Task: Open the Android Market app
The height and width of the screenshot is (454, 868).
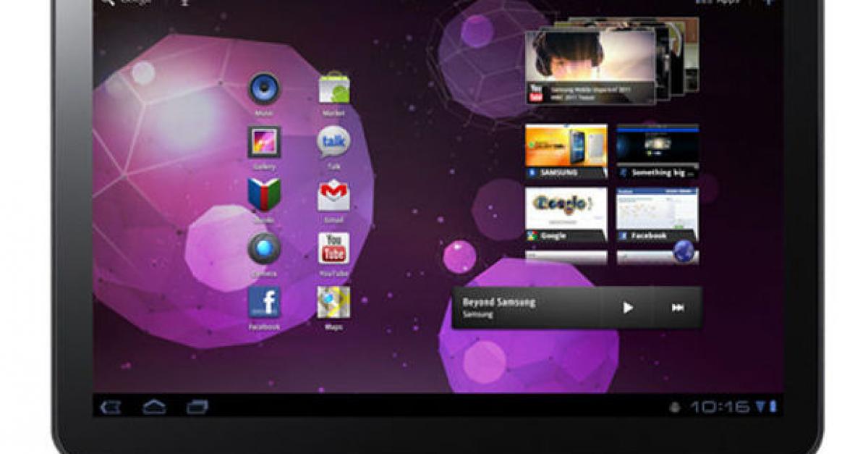Action: (334, 89)
